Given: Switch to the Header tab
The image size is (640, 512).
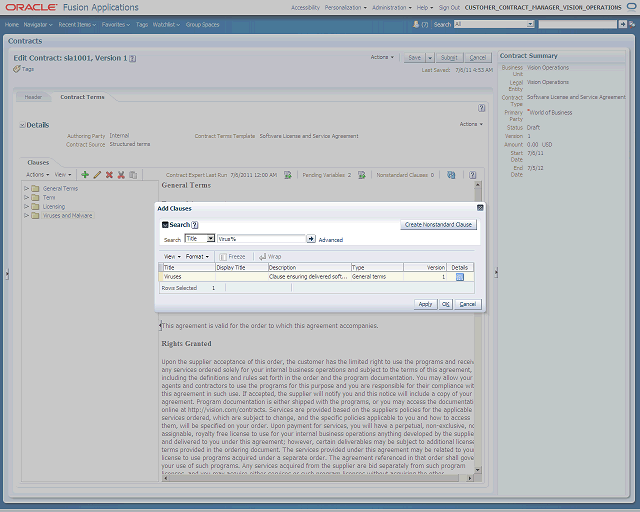Looking at the screenshot, I should [33, 97].
